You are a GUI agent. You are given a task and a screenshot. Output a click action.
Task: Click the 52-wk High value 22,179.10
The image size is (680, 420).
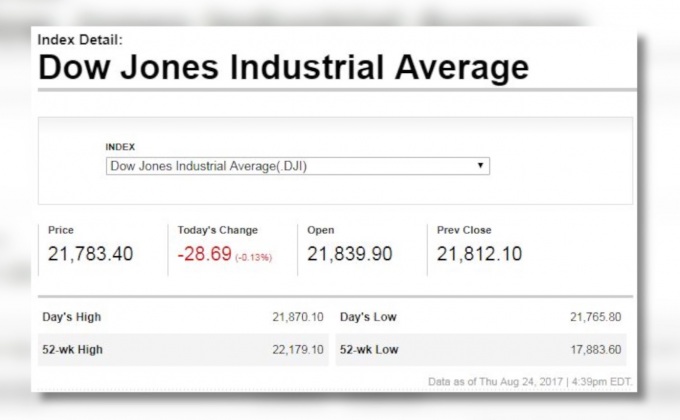click(x=298, y=350)
